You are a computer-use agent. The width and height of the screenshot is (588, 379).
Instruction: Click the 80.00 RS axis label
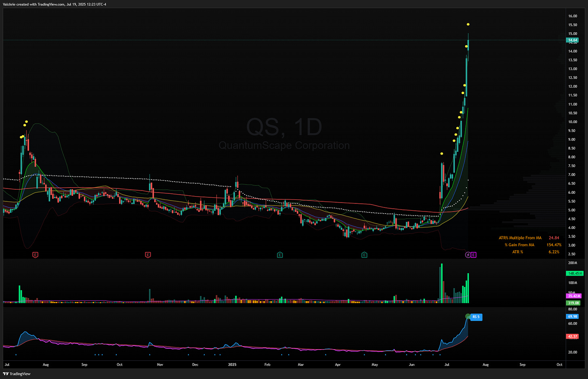click(572, 309)
